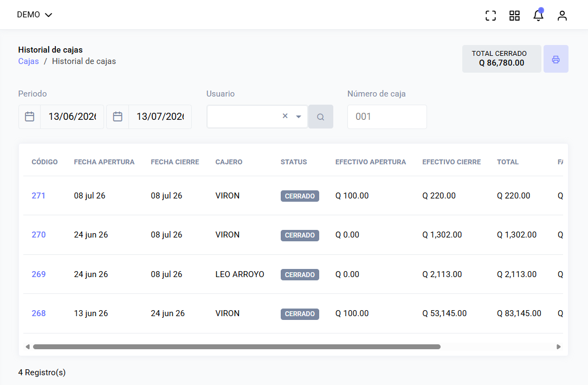This screenshot has height=385, width=588.
Task: Select total Q 83,145.00 cell
Action: [x=519, y=313]
